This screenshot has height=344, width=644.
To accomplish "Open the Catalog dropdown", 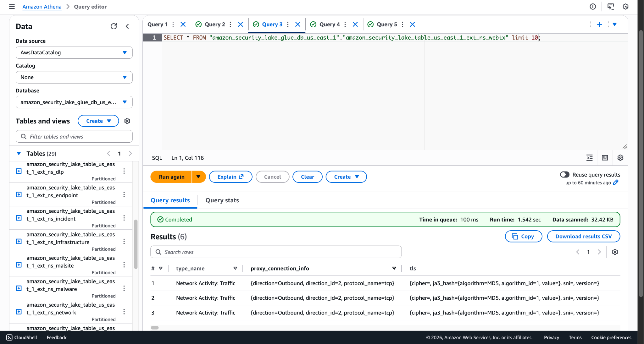I will [x=74, y=77].
